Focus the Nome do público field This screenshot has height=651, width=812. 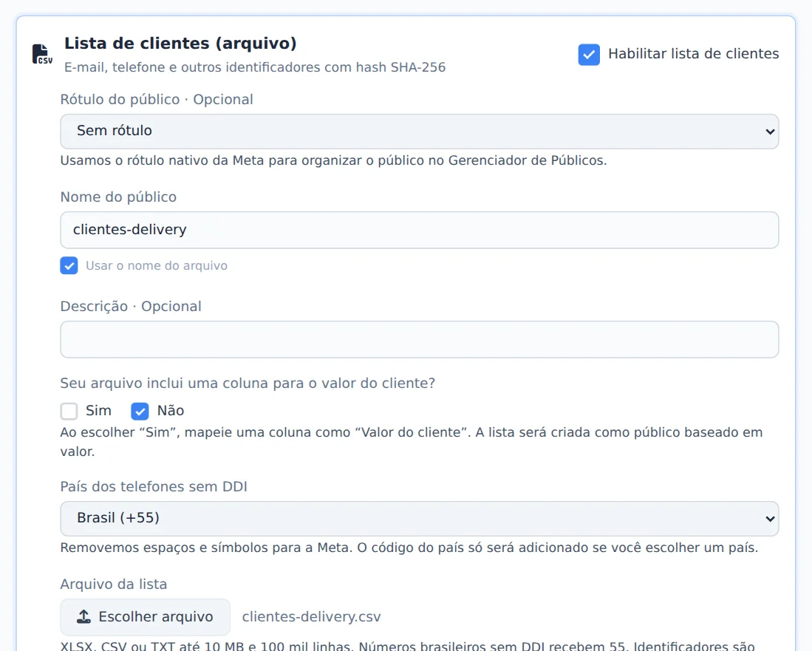[420, 230]
